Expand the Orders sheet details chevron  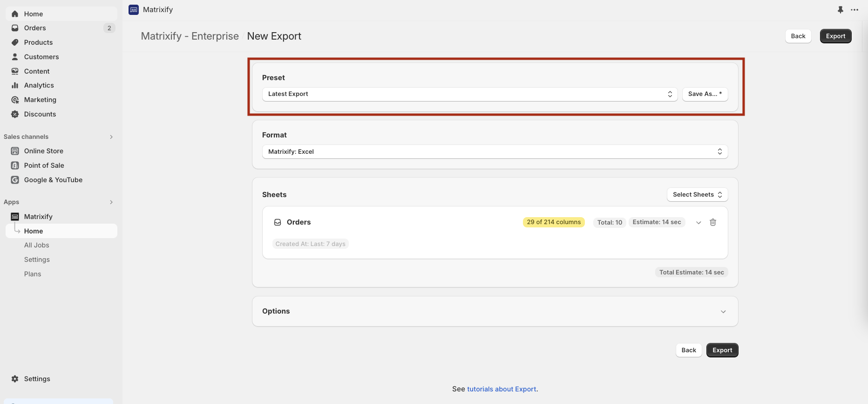click(698, 223)
